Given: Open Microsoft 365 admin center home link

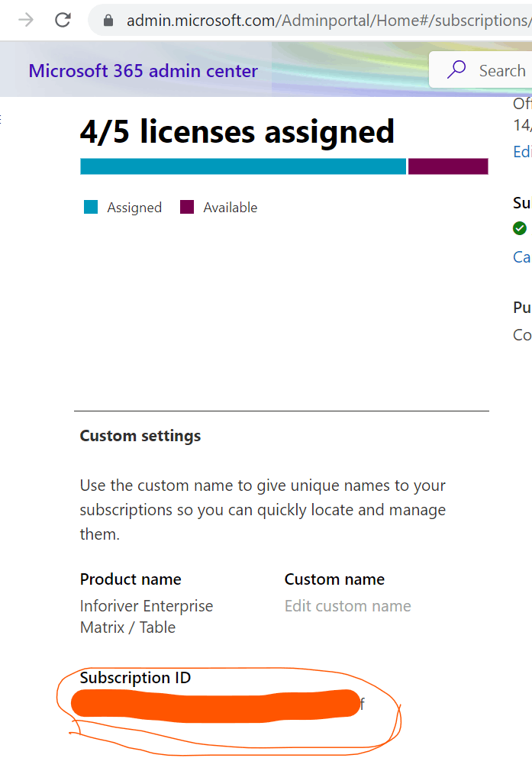Looking at the screenshot, I should [143, 70].
